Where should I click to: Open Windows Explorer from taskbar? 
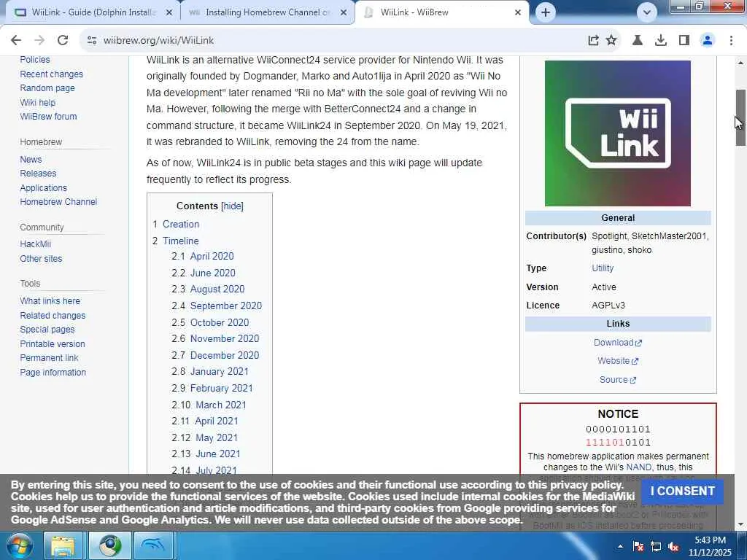point(63,545)
